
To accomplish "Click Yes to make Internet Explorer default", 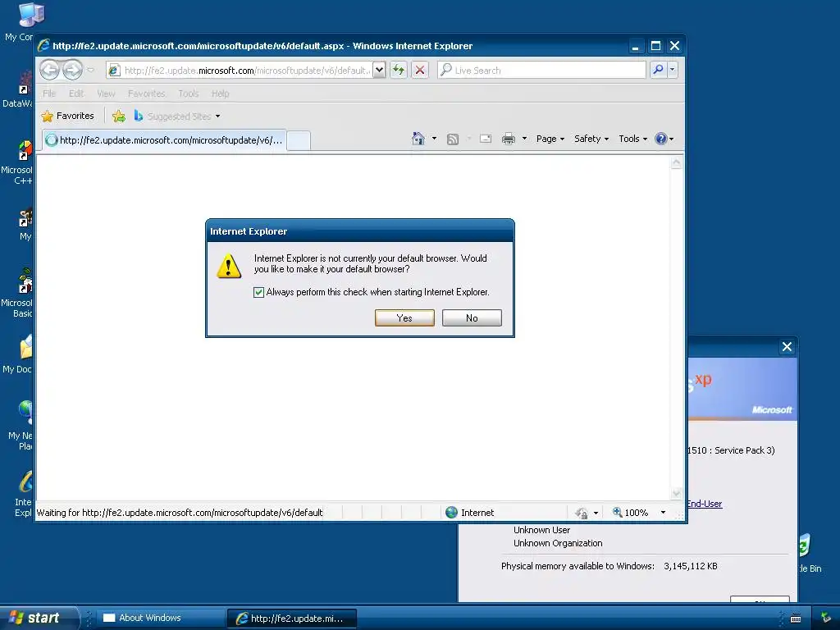I will tap(404, 317).
